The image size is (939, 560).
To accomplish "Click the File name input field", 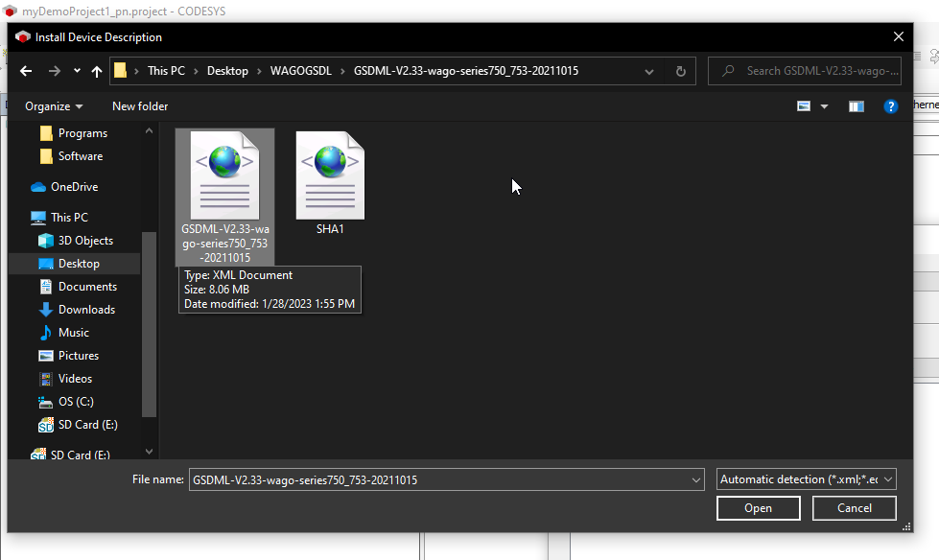I will pos(440,479).
